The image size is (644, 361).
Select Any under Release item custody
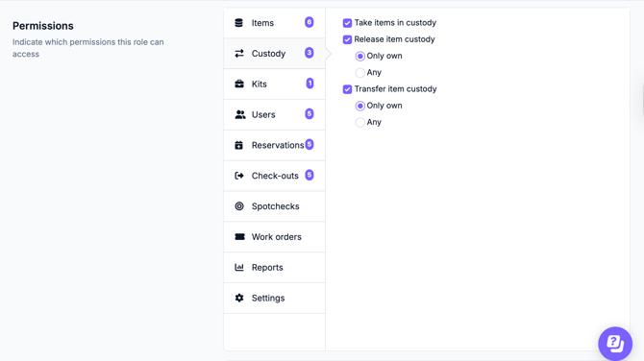click(359, 73)
